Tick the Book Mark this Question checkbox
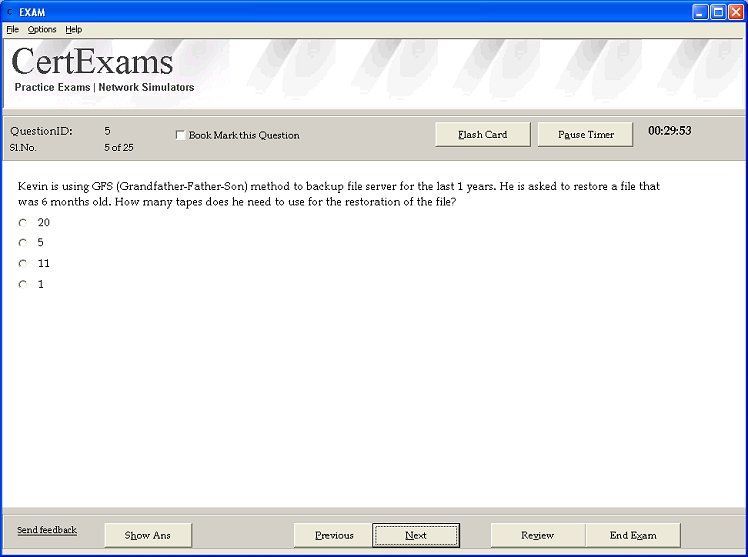This screenshot has height=557, width=748. pyautogui.click(x=180, y=135)
